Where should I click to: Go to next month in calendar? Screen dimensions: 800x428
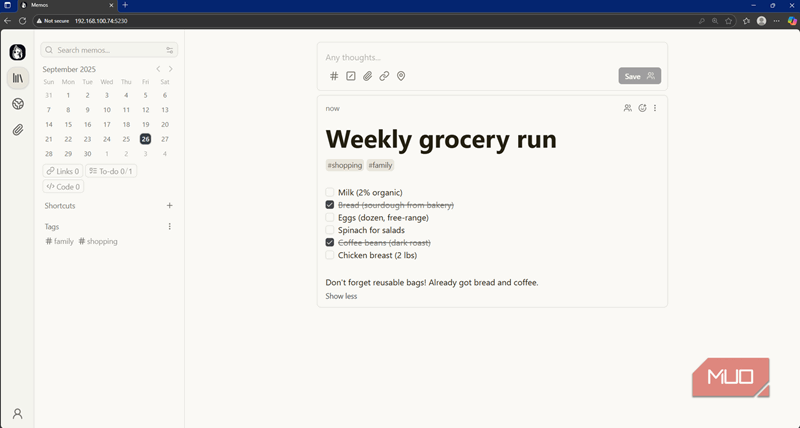click(x=171, y=69)
